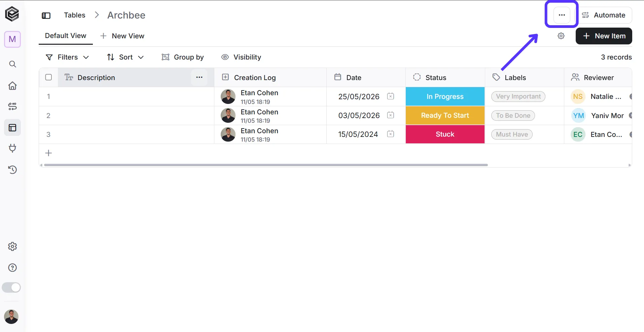The image size is (644, 332).
Task: Click the Creation Log column header
Action: (x=270, y=77)
